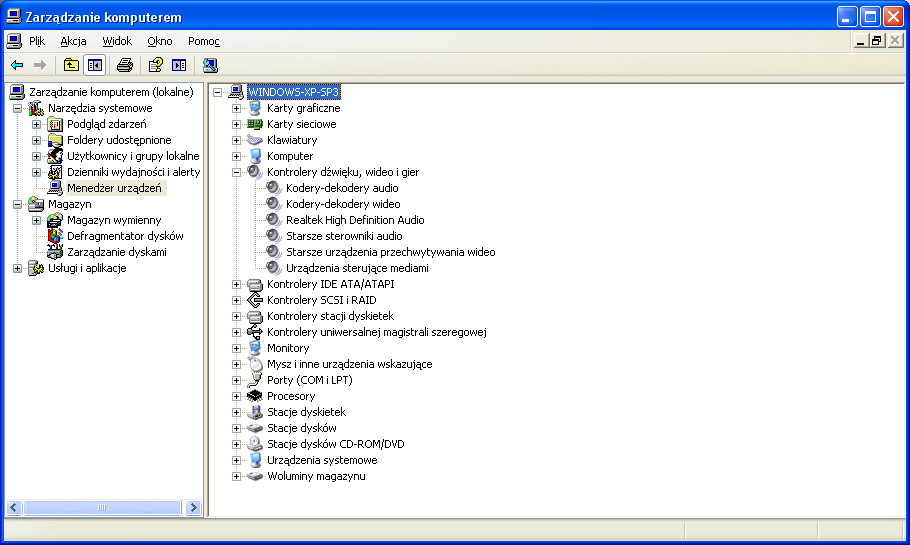Click the Usługi i aplikacje gear icon
The image size is (910, 545).
36,268
